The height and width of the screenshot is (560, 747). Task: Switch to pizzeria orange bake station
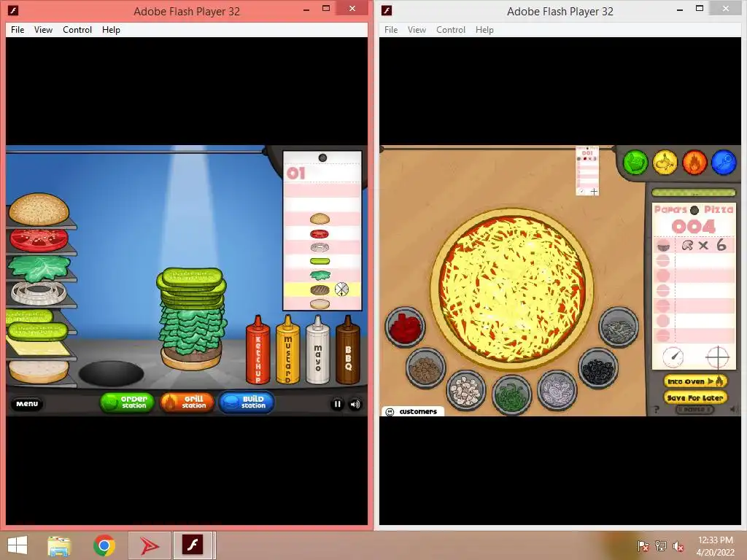(694, 163)
